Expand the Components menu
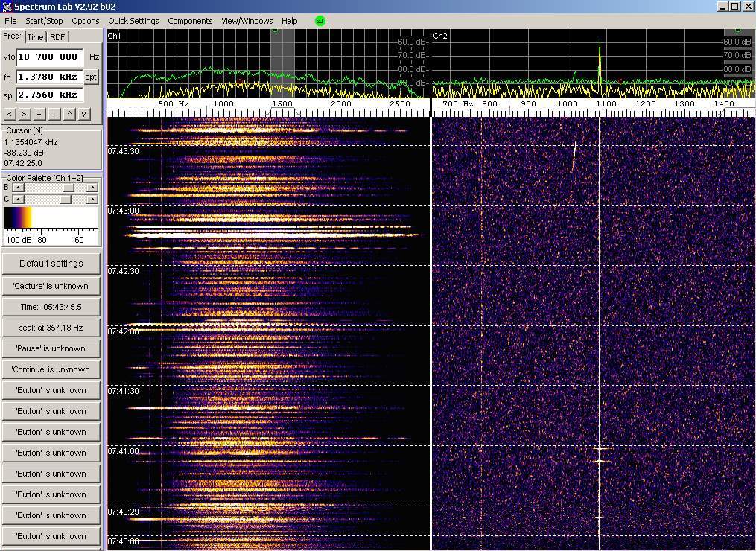756x551 pixels. 190,21
